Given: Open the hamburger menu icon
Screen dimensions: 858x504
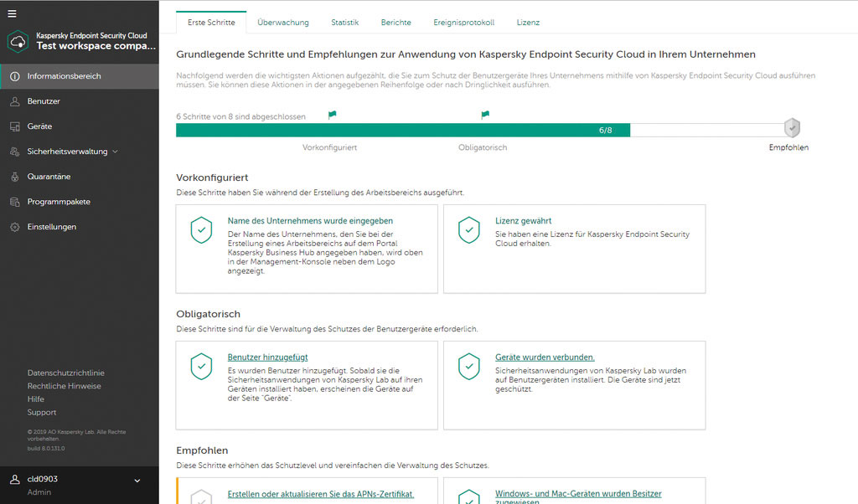Looking at the screenshot, I should click(12, 13).
